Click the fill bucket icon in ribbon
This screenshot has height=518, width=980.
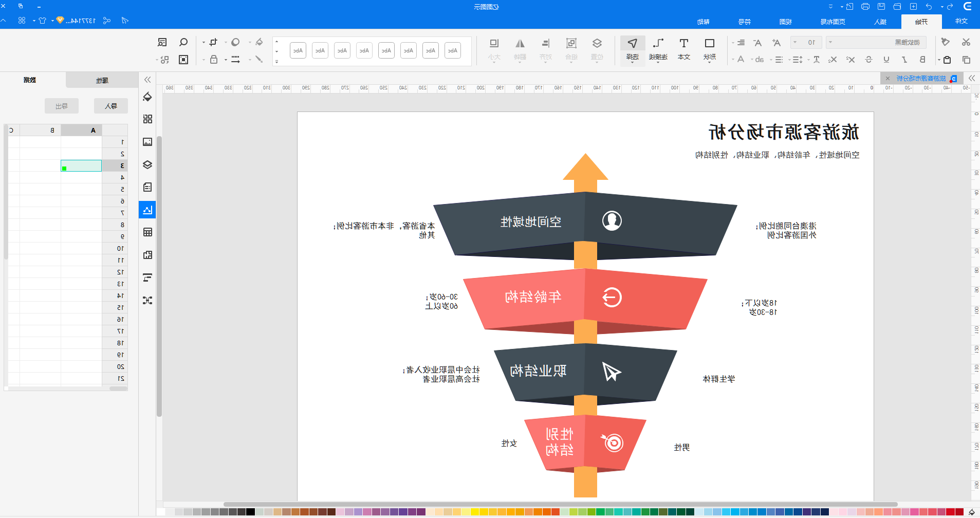259,42
